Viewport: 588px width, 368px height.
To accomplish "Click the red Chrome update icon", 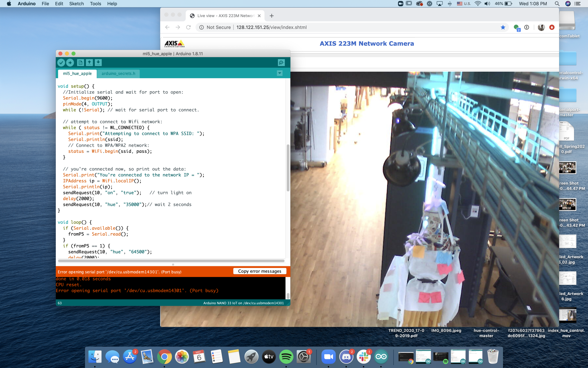I will click(552, 27).
